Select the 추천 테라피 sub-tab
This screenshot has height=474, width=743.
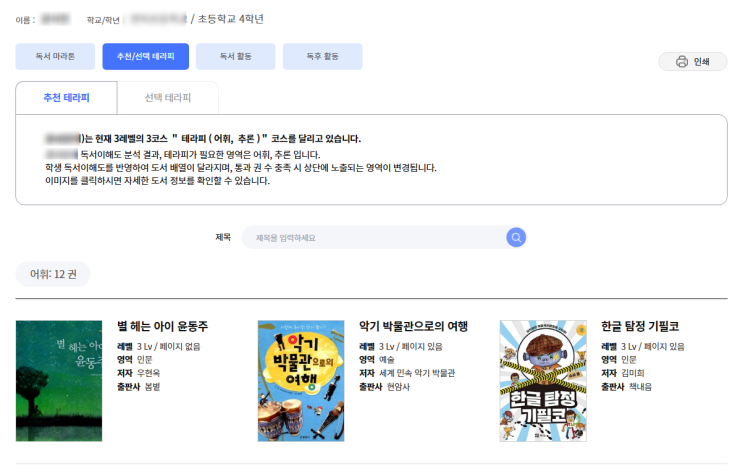pyautogui.click(x=66, y=98)
